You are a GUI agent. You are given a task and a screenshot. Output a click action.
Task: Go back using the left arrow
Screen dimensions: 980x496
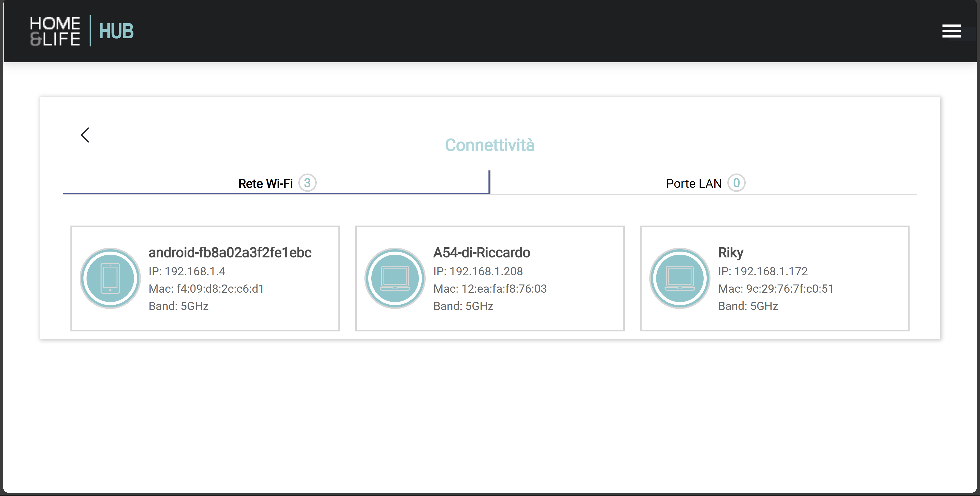(85, 135)
